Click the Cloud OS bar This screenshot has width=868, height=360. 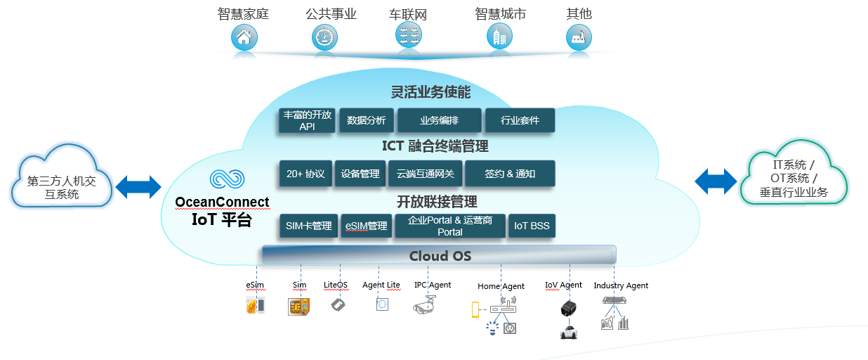439,255
